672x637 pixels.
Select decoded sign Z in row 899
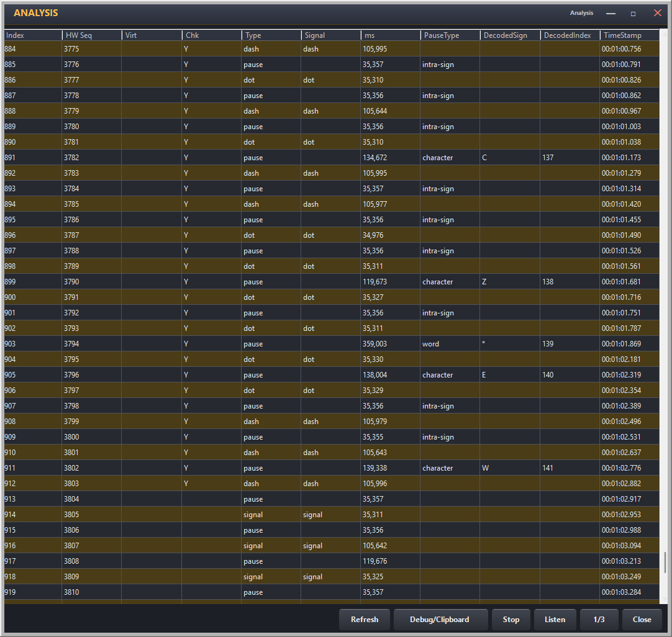pyautogui.click(x=510, y=282)
